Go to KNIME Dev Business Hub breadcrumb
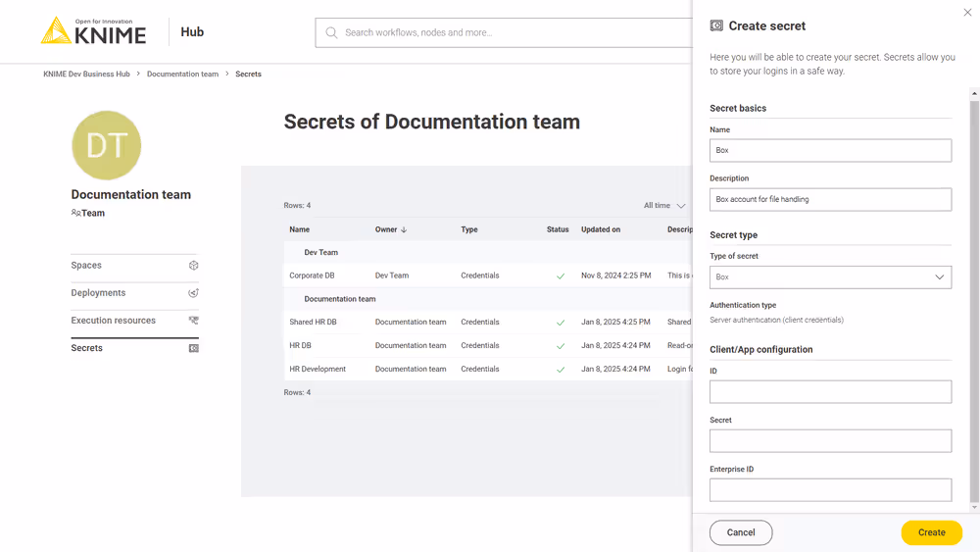980x552 pixels. click(86, 74)
